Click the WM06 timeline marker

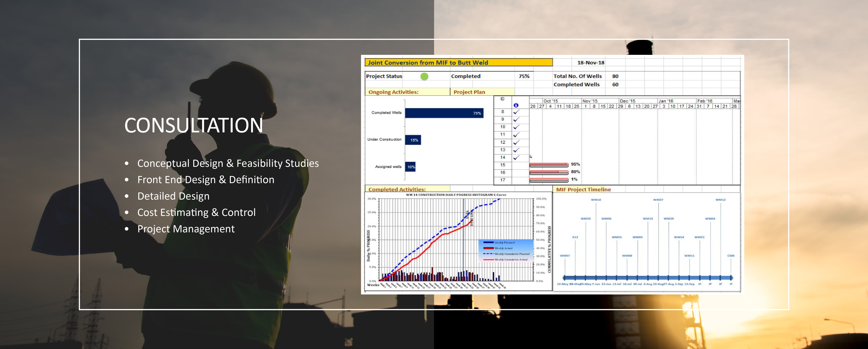click(606, 219)
